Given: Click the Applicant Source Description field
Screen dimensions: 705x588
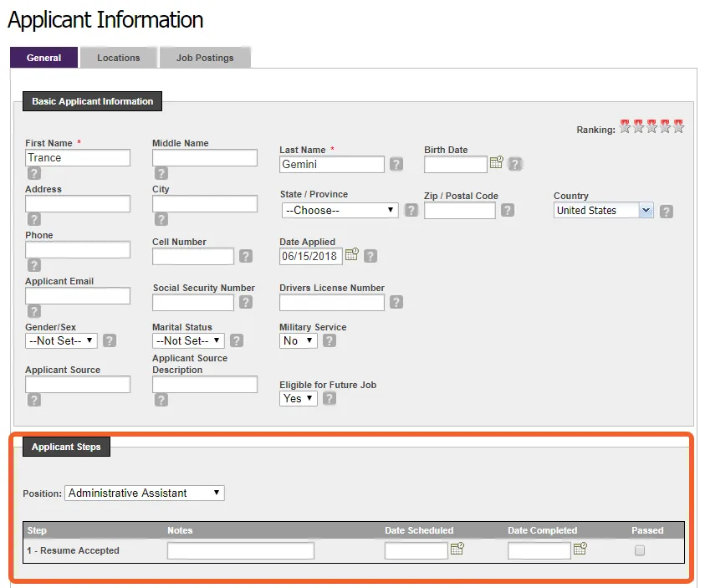Looking at the screenshot, I should tap(205, 385).
